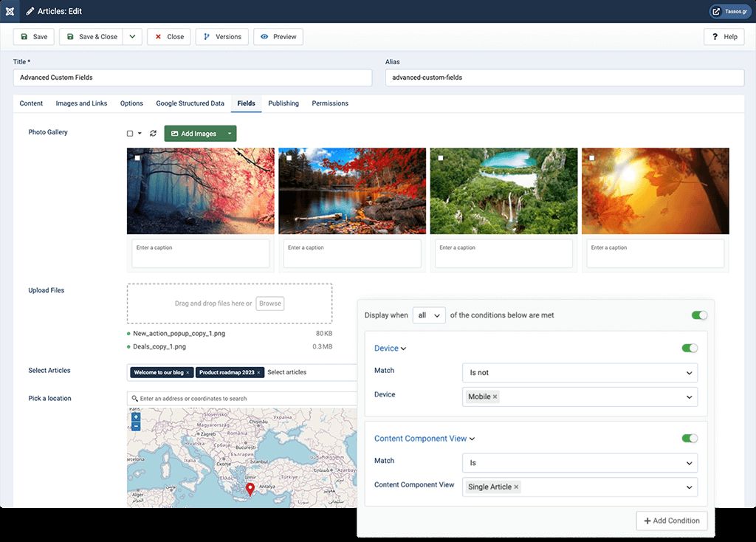The width and height of the screenshot is (756, 542).
Task: Toggle the Device condition switch
Action: coord(690,348)
